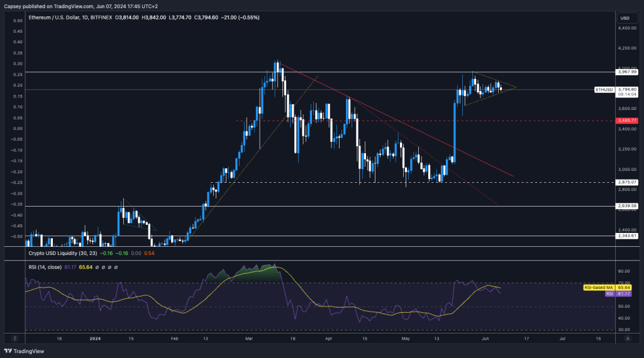Viewport: 644px width, 358px height.
Task: Click the 0.50 left axis tick
Action: coord(18,21)
